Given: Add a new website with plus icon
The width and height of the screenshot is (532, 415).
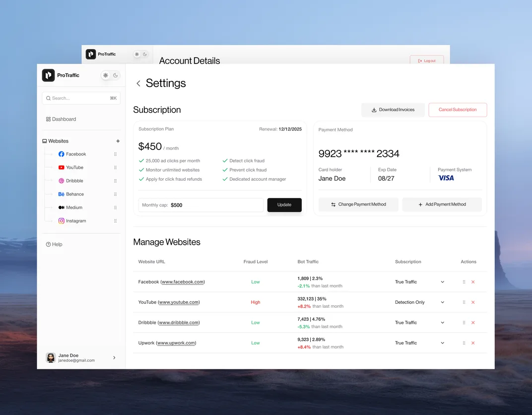Looking at the screenshot, I should [x=118, y=141].
